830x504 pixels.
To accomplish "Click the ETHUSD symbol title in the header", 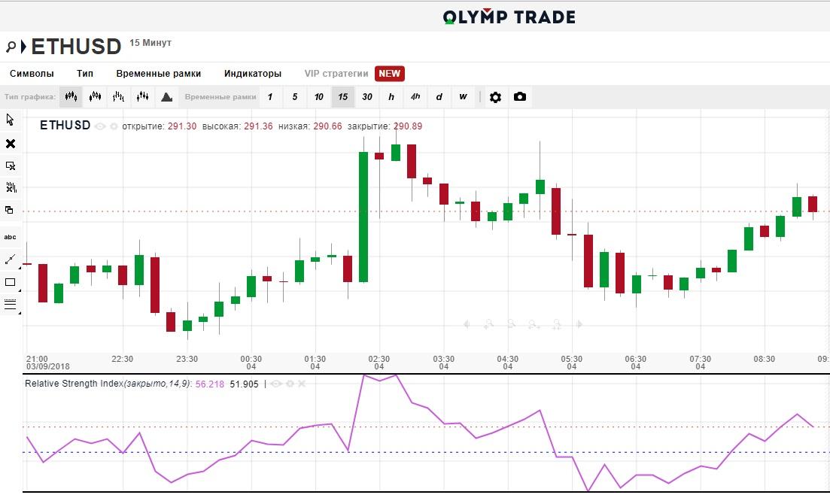I will point(76,47).
